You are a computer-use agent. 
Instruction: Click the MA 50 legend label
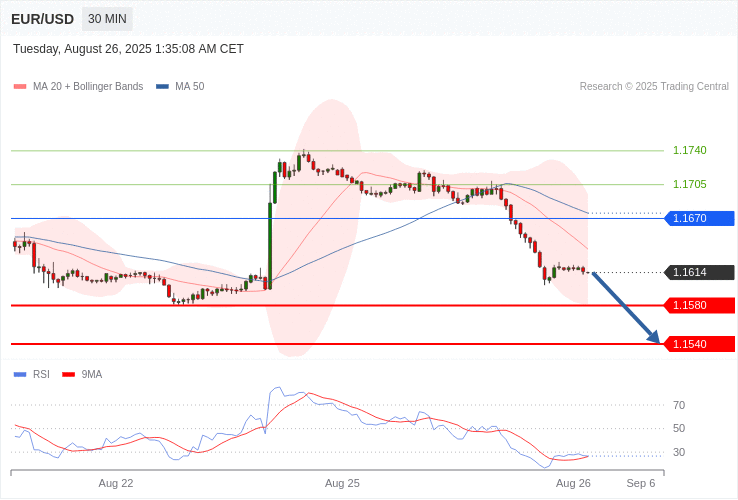coord(190,87)
